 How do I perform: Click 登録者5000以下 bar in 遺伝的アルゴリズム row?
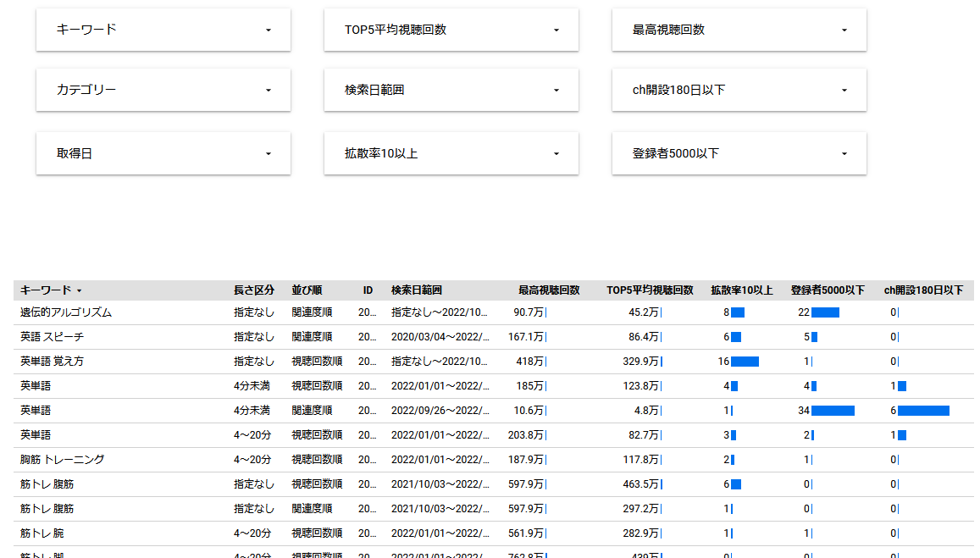(825, 312)
